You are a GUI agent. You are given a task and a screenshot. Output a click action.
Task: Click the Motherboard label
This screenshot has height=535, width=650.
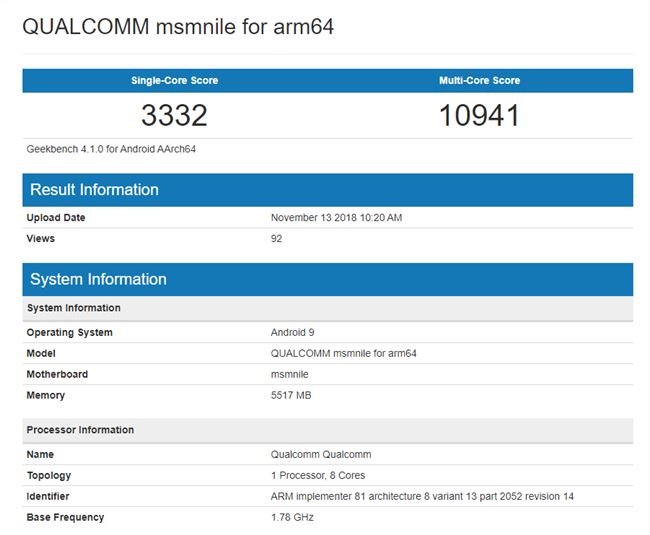[57, 374]
